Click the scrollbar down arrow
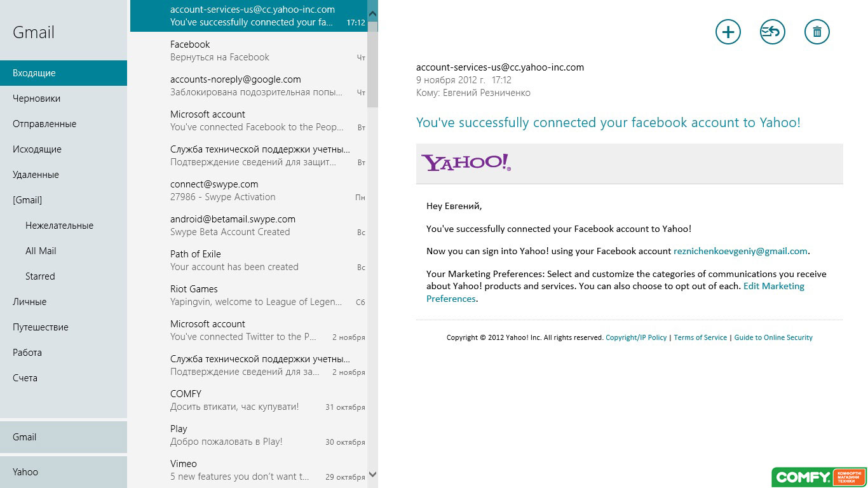The image size is (868, 488). tap(373, 474)
